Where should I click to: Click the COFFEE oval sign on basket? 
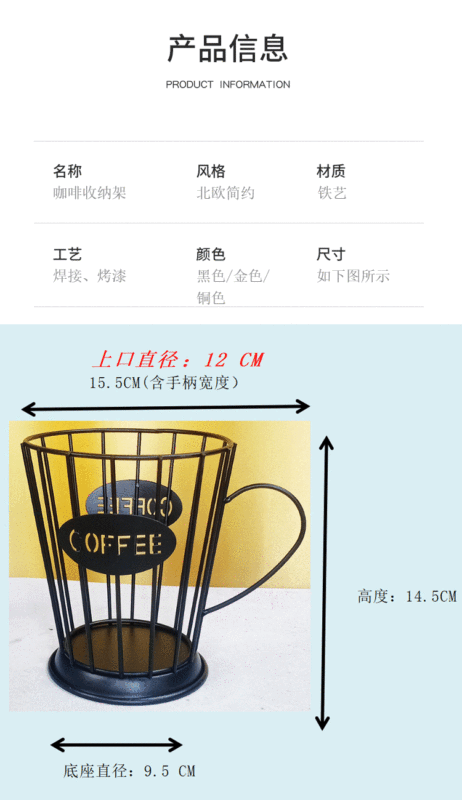[117, 543]
